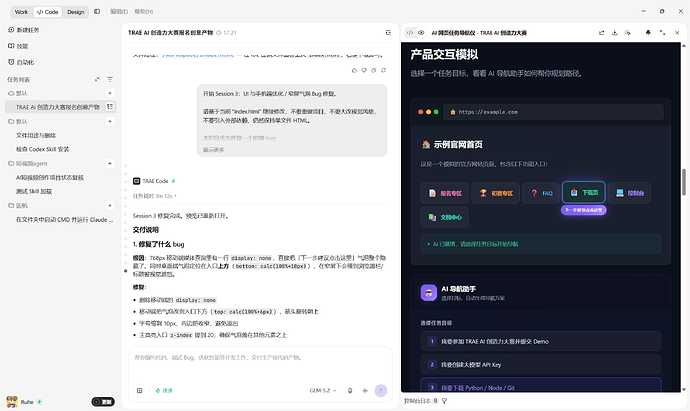Image resolution: width=690 pixels, height=411 pixels.
Task: Pin the preview panel with pin icon
Action: [x=648, y=33]
